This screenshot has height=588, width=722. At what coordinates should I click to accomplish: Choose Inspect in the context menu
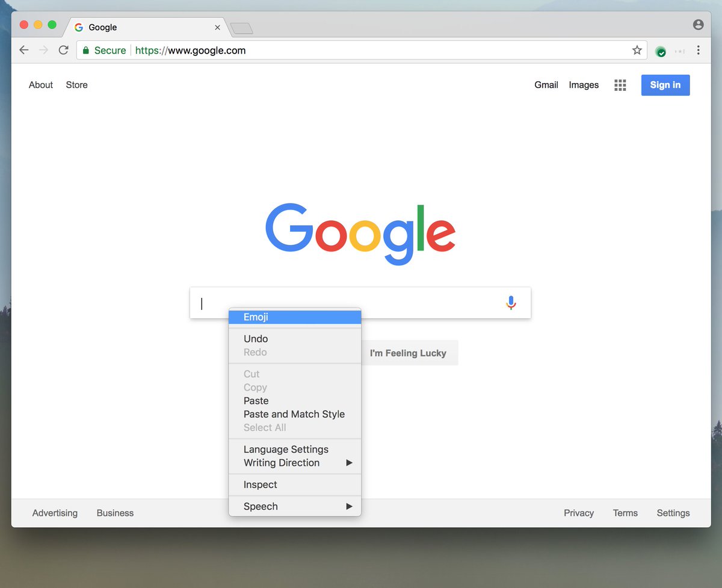click(x=295, y=484)
